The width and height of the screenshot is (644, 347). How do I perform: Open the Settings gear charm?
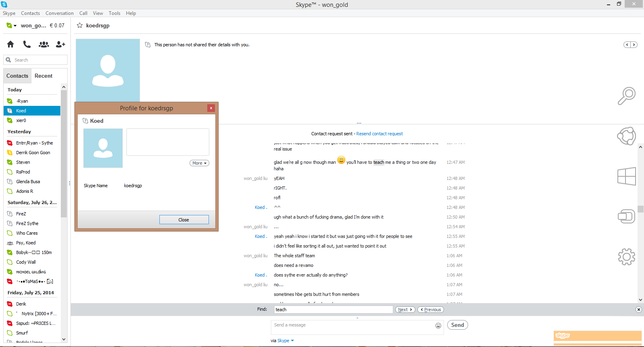[627, 257]
